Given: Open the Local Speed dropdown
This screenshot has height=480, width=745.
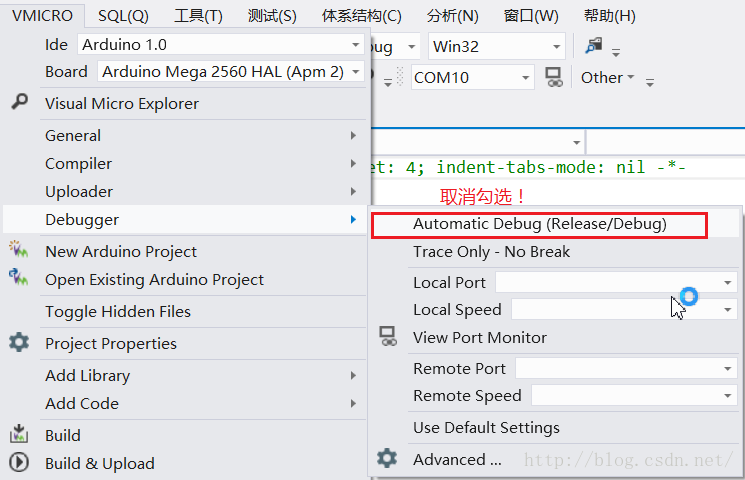Looking at the screenshot, I should (x=624, y=309).
